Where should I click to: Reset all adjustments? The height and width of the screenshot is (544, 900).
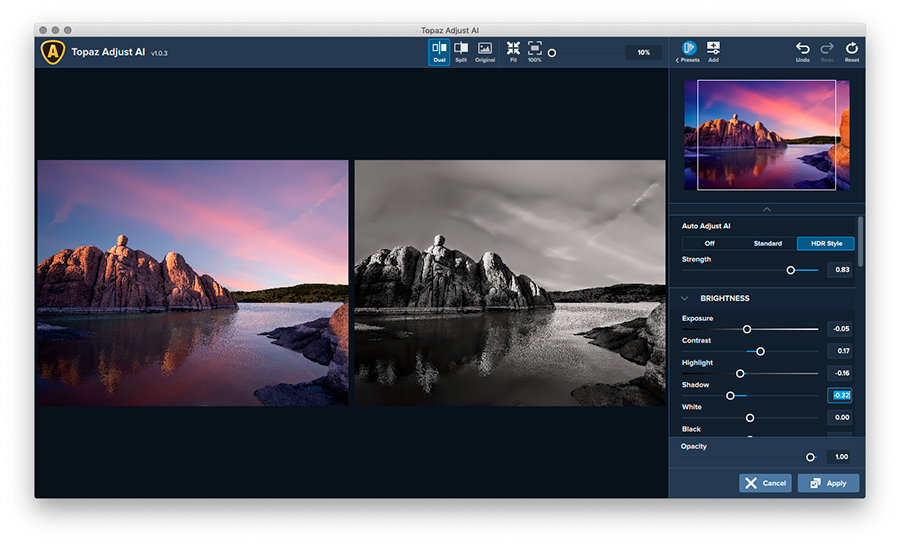click(x=852, y=51)
